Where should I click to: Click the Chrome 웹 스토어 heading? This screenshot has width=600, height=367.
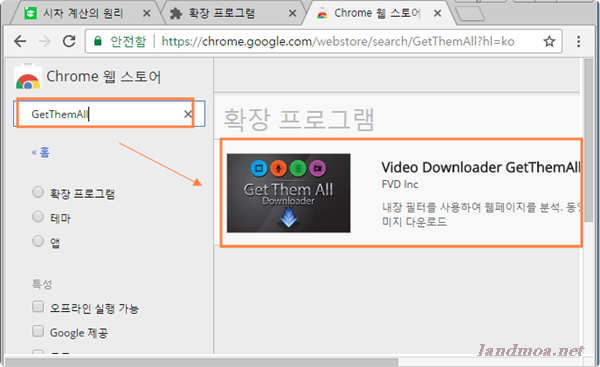tap(104, 77)
